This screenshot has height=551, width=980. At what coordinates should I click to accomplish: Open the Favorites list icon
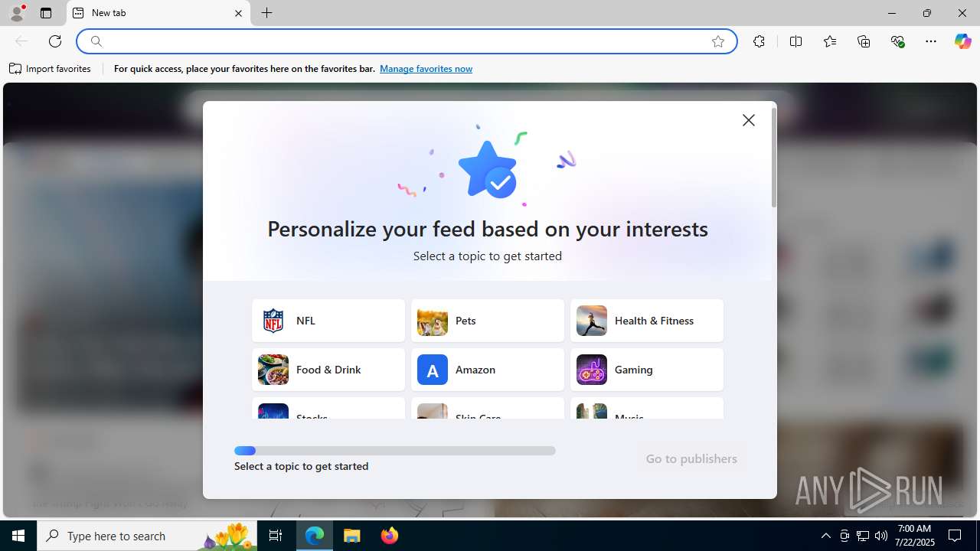[x=830, y=41]
